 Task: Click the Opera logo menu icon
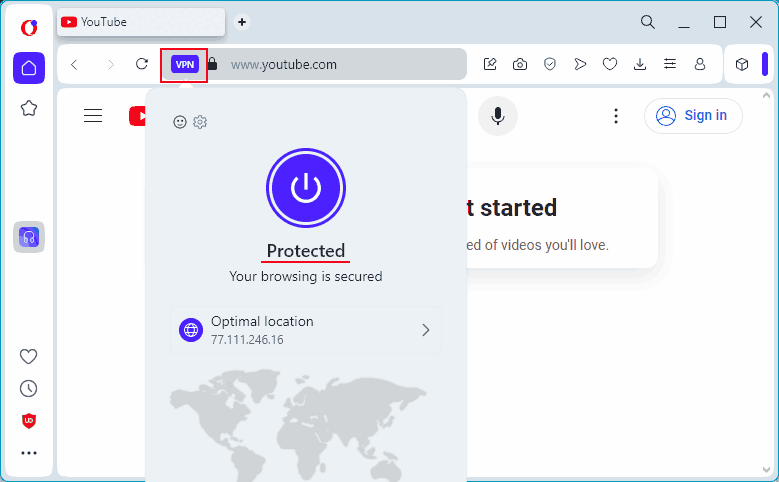pos(29,27)
